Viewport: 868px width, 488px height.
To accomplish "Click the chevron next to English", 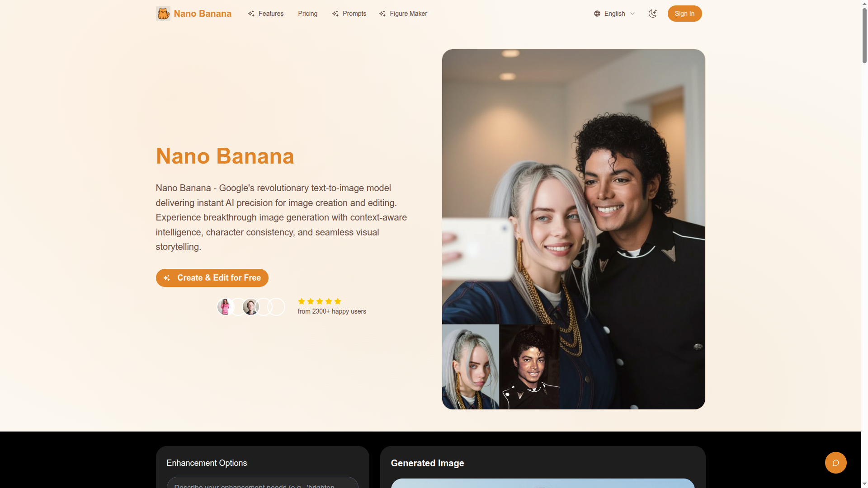I will (632, 14).
